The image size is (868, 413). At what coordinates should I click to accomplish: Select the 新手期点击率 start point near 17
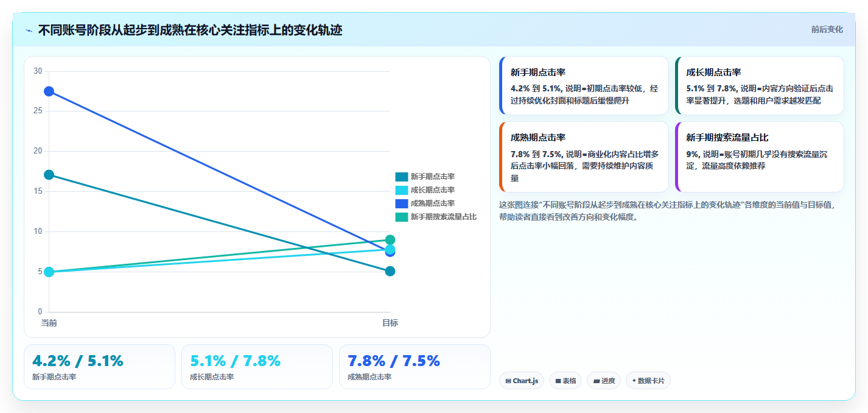point(49,175)
